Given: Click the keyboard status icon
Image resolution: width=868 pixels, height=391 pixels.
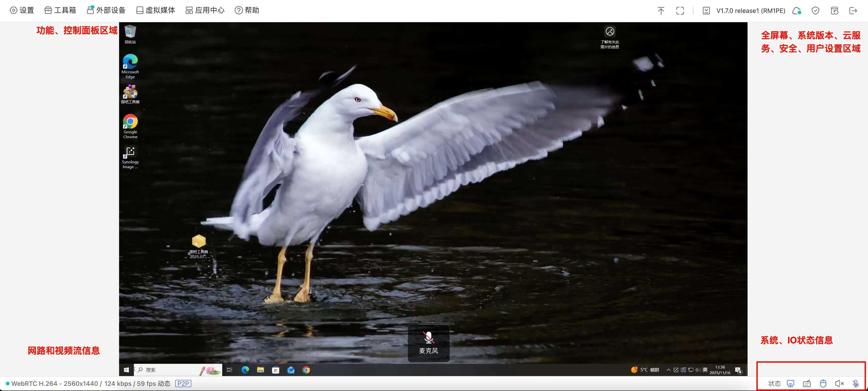Looking at the screenshot, I should coord(807,383).
